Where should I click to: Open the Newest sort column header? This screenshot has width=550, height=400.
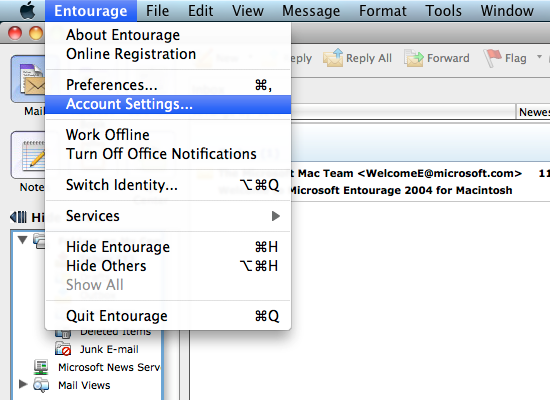[534, 112]
